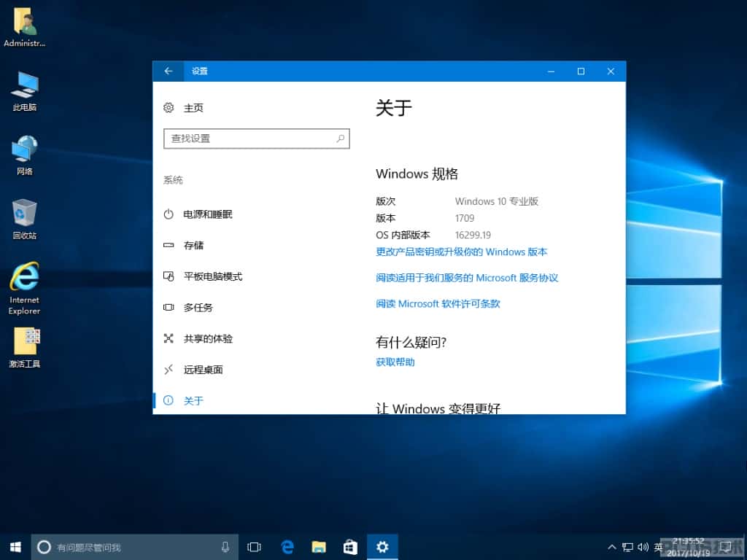The image size is (747, 560).
Task: Open 主页 home in Settings sidebar
Action: click(183, 108)
